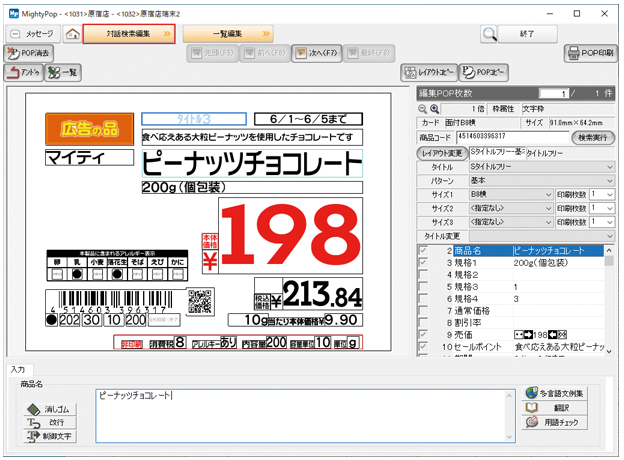Click the magnifier search icon
This screenshot has width=624, height=460.
(x=489, y=34)
